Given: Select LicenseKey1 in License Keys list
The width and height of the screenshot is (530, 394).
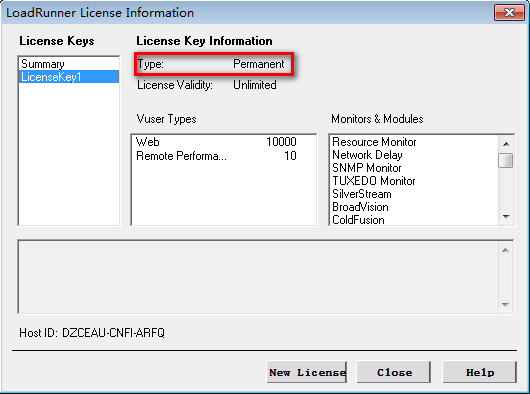Looking at the screenshot, I should click(x=69, y=77).
